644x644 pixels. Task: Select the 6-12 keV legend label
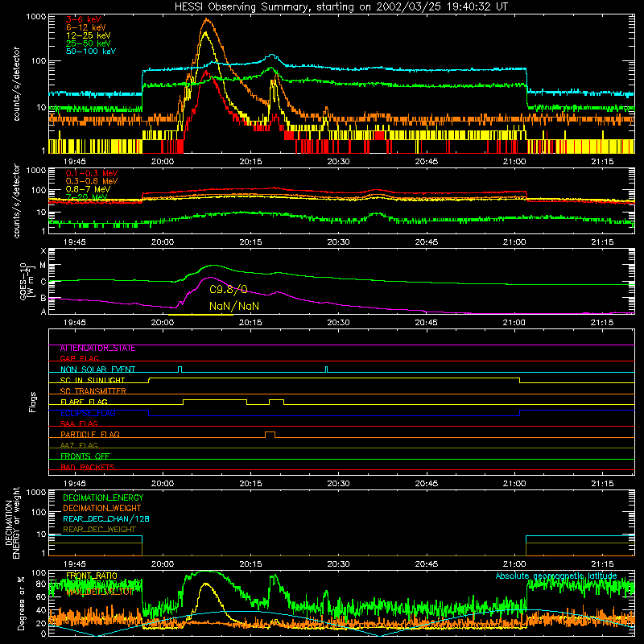tap(86, 27)
